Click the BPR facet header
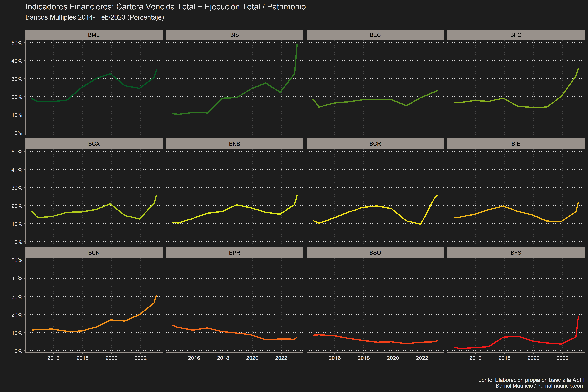This screenshot has height=392, width=588. (x=235, y=253)
